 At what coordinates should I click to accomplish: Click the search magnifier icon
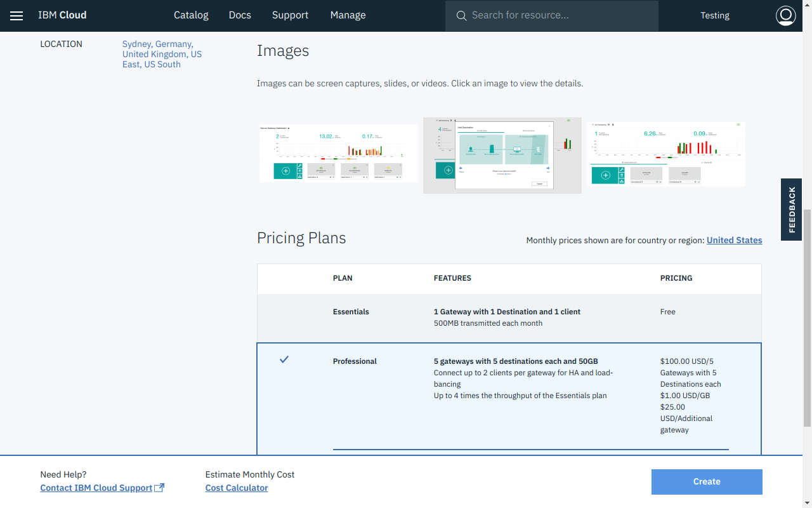pyautogui.click(x=461, y=15)
